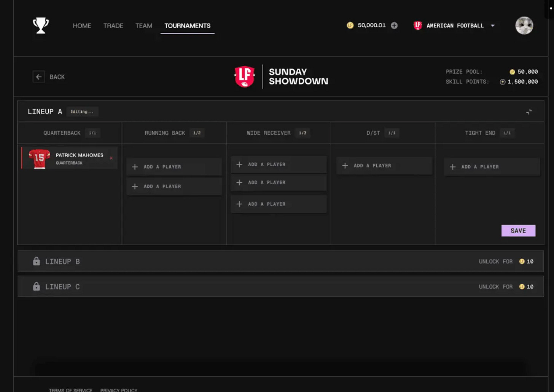
Task: Add the second wide receiver player
Action: pyautogui.click(x=279, y=183)
